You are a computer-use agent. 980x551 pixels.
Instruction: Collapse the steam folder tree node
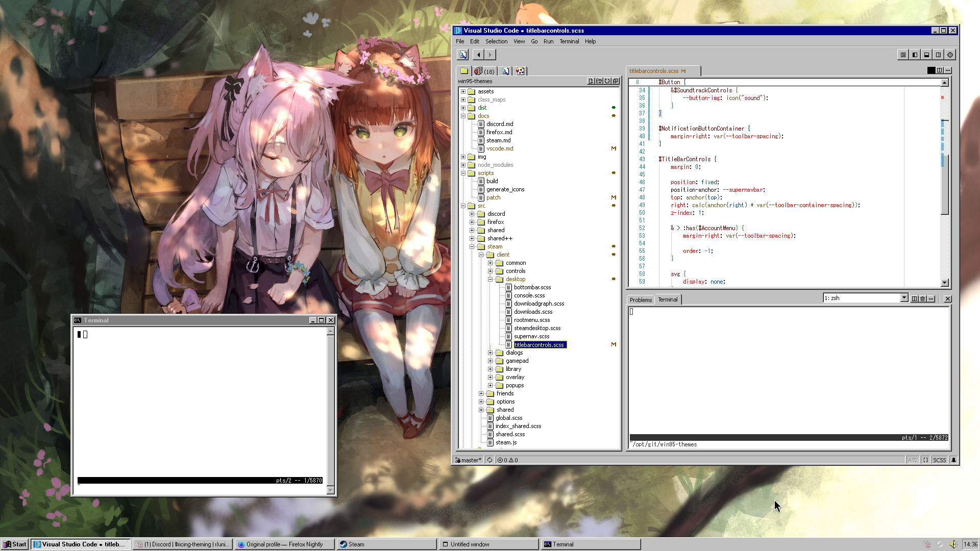click(x=472, y=246)
